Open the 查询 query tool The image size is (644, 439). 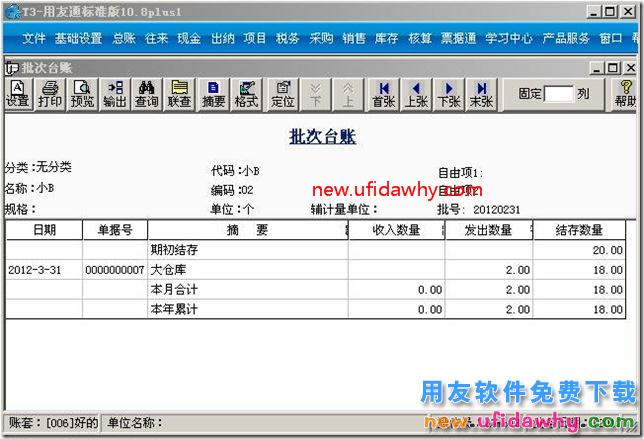(147, 94)
